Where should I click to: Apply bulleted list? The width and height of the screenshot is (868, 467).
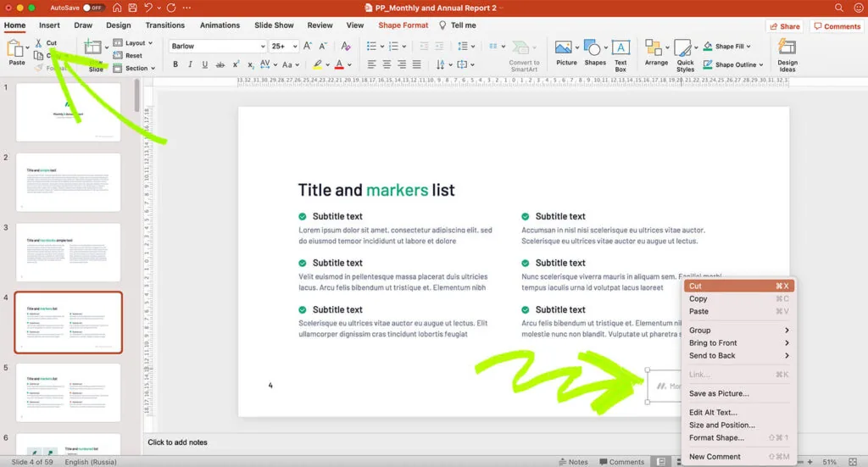[x=371, y=46]
